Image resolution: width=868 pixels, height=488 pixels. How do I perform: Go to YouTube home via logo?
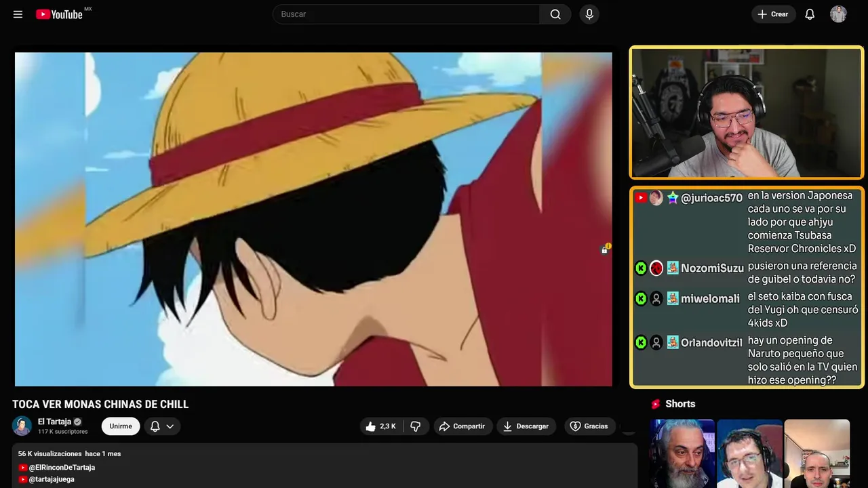point(59,14)
